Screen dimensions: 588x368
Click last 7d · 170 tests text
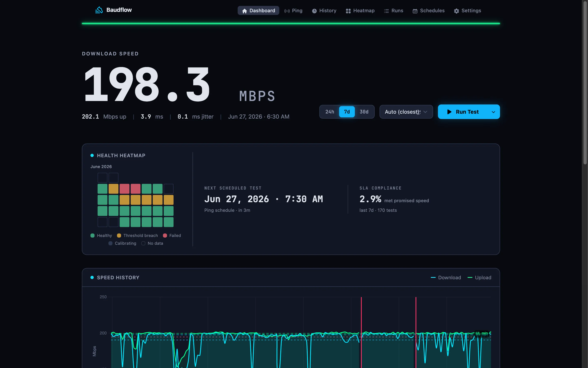click(378, 210)
